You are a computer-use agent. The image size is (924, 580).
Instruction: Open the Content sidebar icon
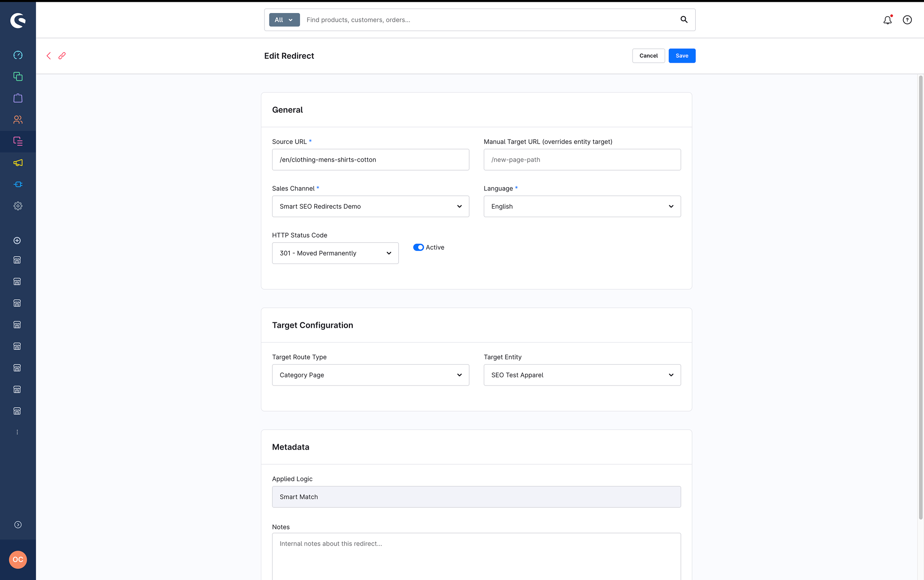click(18, 141)
